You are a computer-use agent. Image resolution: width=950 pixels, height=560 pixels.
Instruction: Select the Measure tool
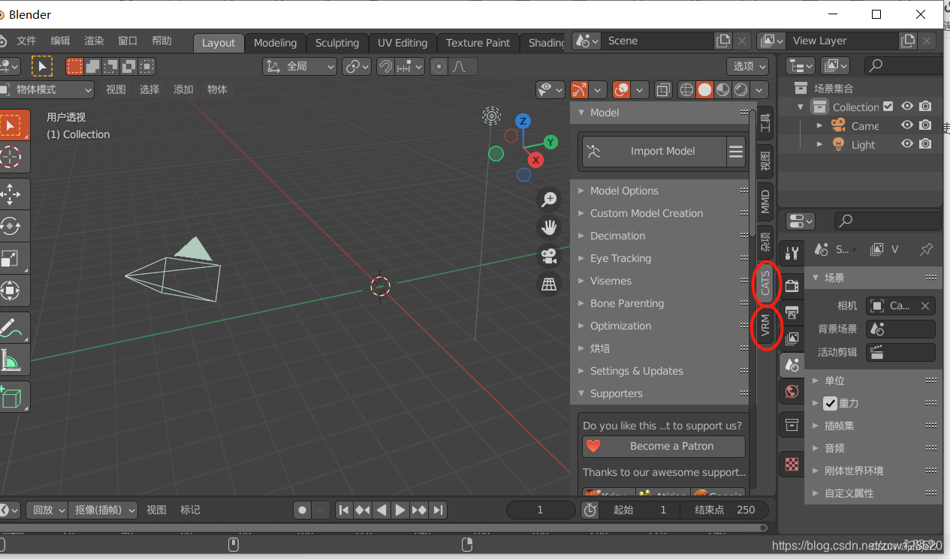point(11,360)
